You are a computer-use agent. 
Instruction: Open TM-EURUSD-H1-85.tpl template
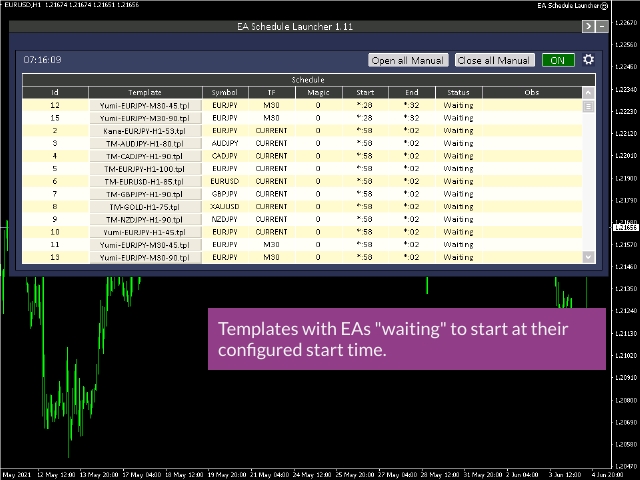[145, 181]
